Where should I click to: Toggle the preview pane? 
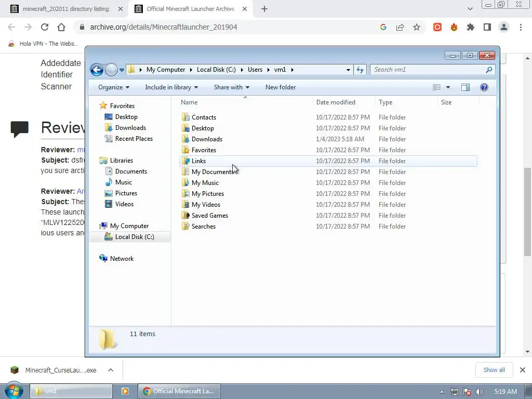(x=465, y=87)
